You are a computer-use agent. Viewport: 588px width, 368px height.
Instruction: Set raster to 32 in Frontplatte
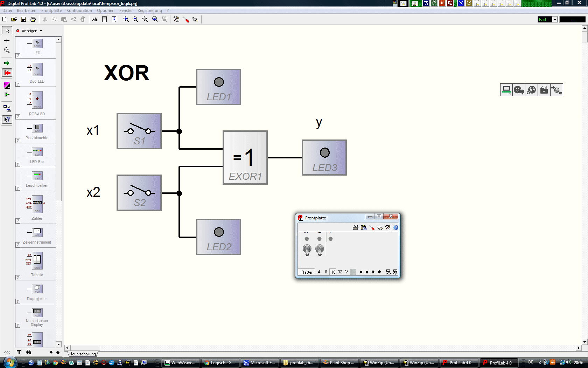340,272
